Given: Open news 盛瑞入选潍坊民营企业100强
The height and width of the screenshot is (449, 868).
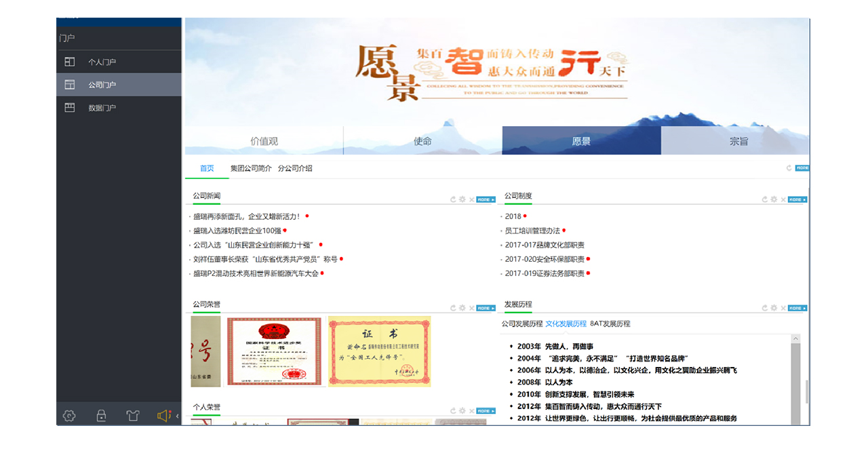Looking at the screenshot, I should pos(237,231).
